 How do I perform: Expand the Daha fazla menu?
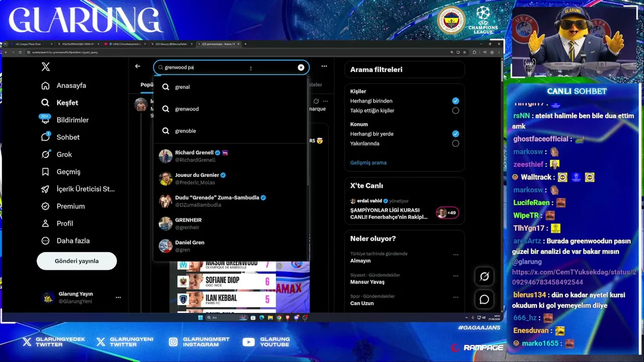65,241
